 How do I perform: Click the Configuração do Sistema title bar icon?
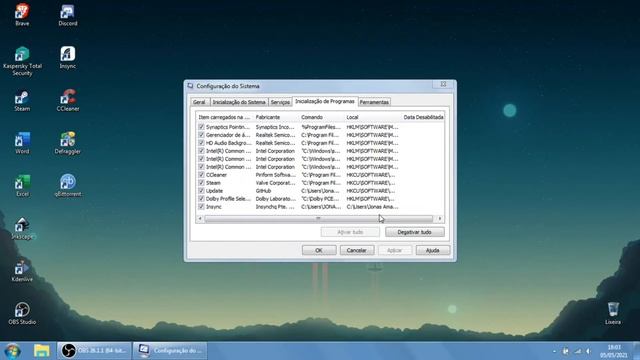tap(191, 86)
